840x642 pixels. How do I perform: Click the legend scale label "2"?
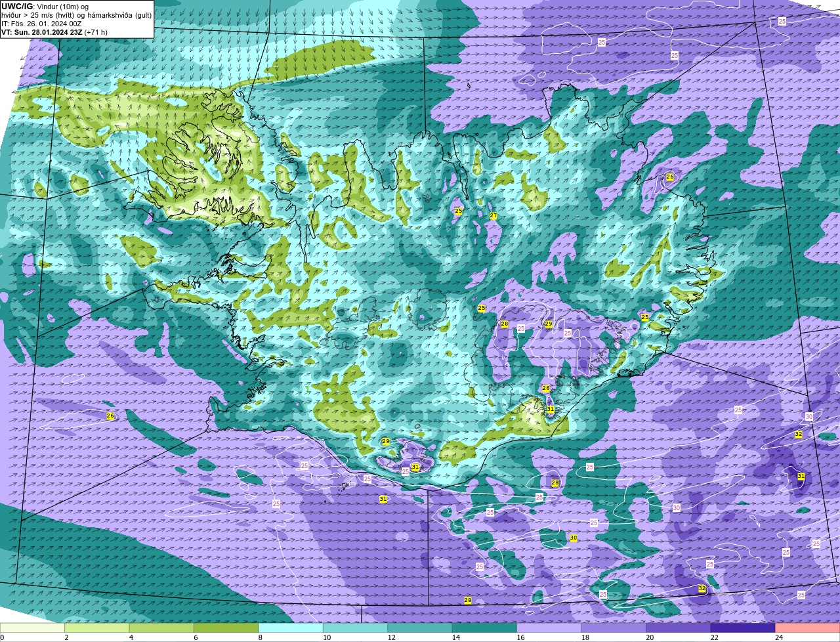pos(66,637)
